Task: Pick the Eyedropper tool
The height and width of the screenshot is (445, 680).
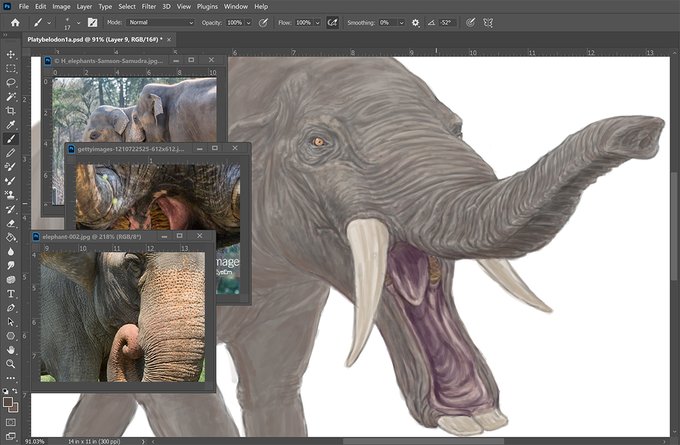Action: click(x=11, y=124)
